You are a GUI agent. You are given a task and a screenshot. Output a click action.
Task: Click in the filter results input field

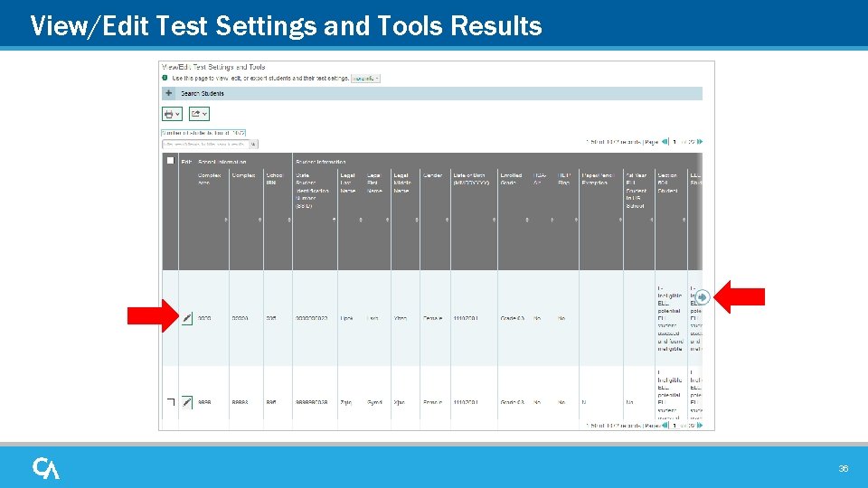tap(205, 145)
